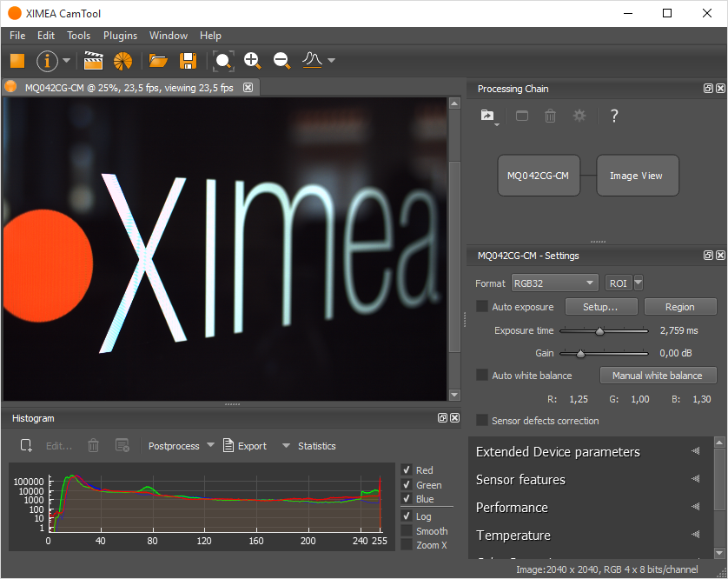The height and width of the screenshot is (579, 728).
Task: Click the window icon in Processing Chain toolbar
Action: (x=522, y=116)
